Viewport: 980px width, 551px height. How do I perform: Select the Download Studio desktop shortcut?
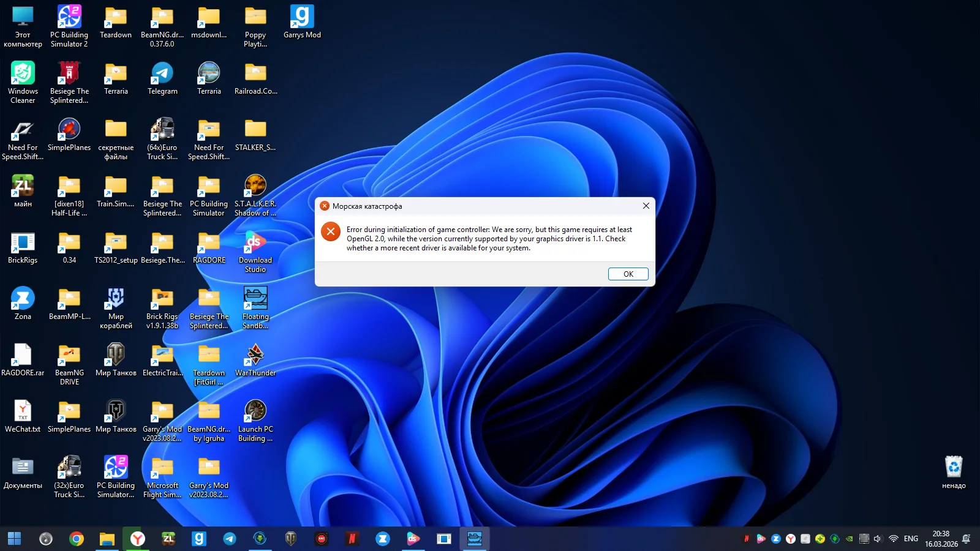click(255, 248)
